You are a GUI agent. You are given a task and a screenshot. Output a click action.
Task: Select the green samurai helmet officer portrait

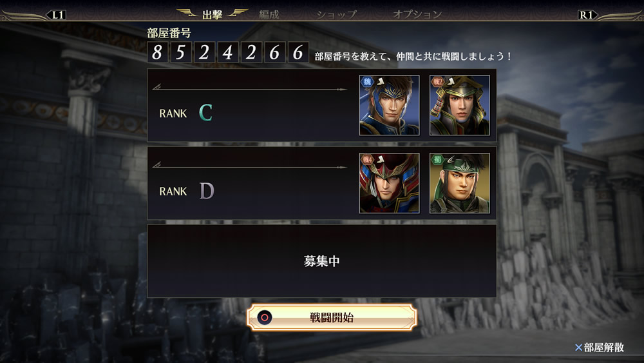coord(460,105)
